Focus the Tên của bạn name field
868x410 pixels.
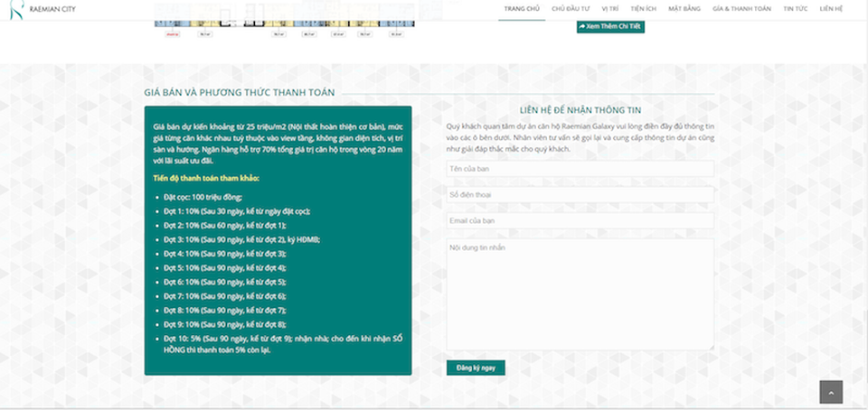(580, 169)
